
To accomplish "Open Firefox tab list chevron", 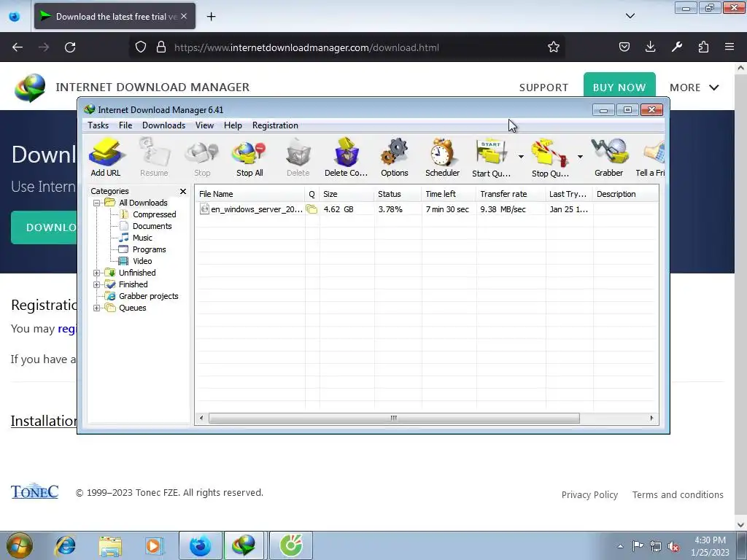I will point(630,16).
